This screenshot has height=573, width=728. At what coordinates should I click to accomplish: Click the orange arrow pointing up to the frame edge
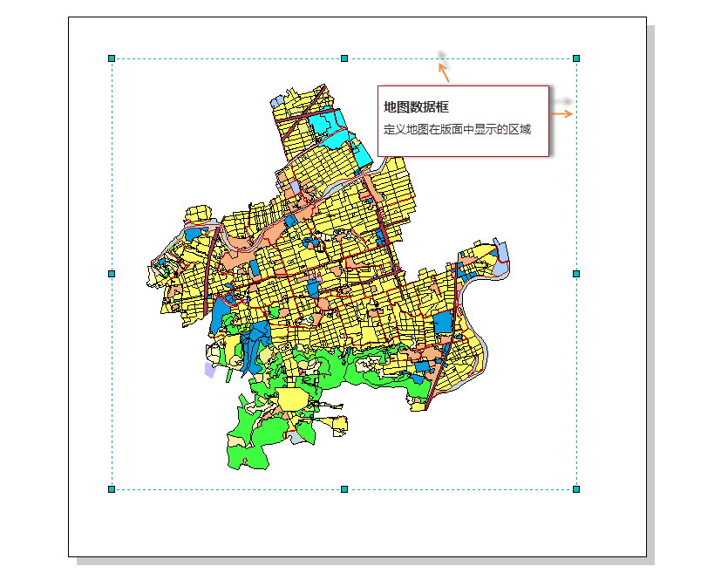tap(445, 72)
